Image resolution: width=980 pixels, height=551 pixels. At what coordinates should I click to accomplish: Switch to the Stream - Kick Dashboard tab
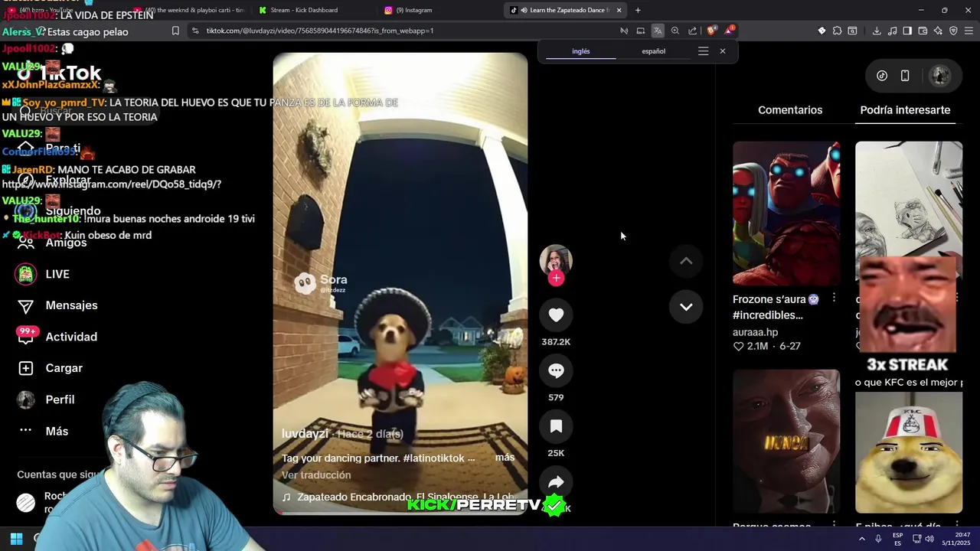[304, 10]
